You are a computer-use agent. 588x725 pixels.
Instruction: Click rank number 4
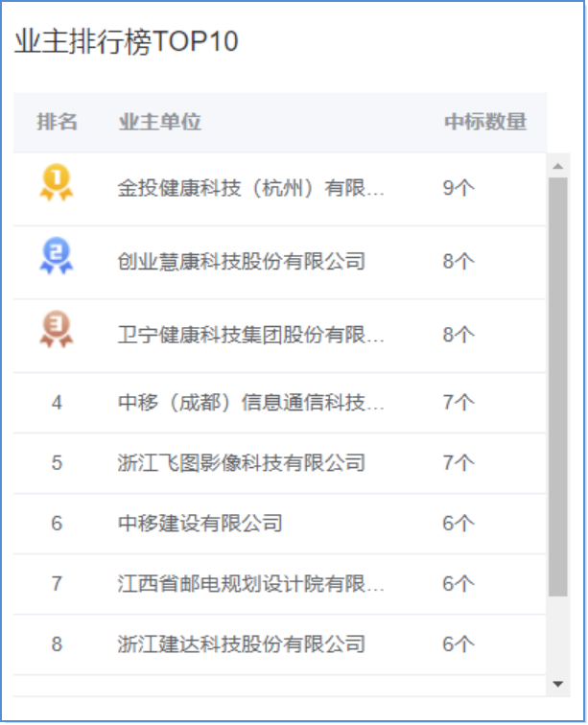click(57, 403)
